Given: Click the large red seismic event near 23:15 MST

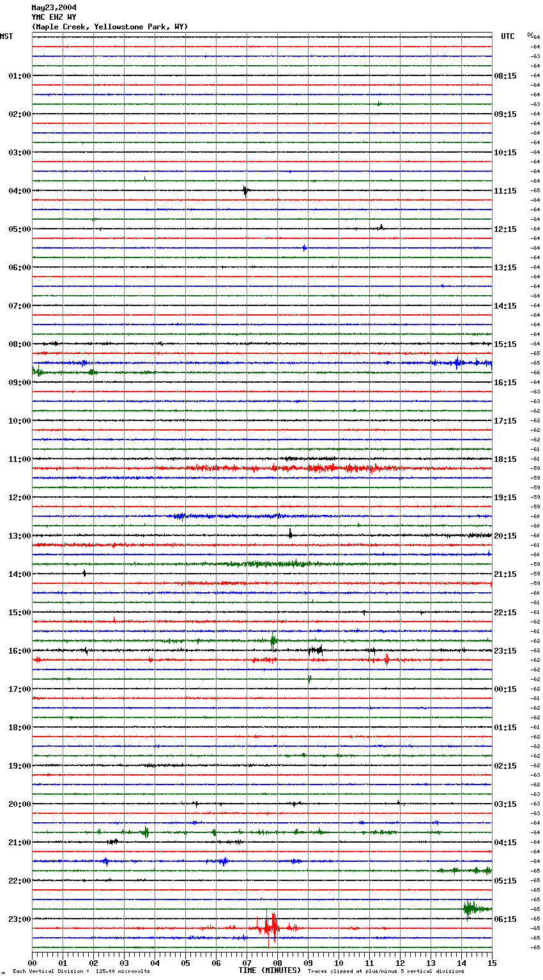Looking at the screenshot, I should [x=271, y=927].
